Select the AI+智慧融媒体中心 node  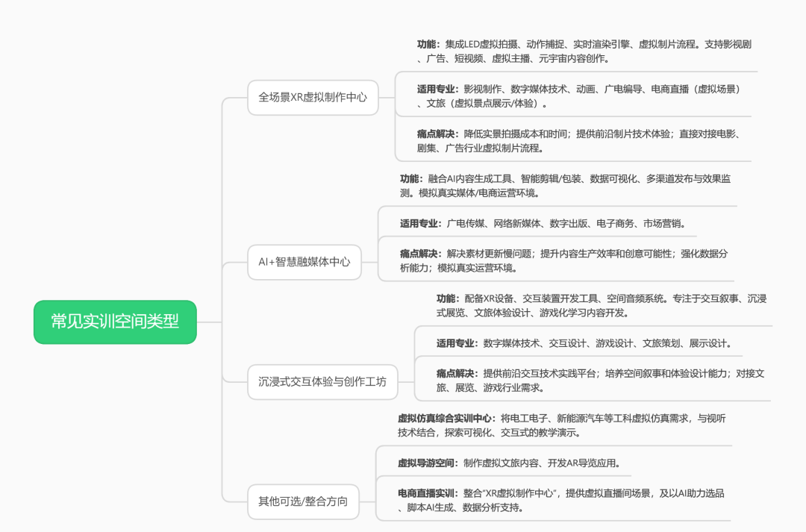click(304, 262)
